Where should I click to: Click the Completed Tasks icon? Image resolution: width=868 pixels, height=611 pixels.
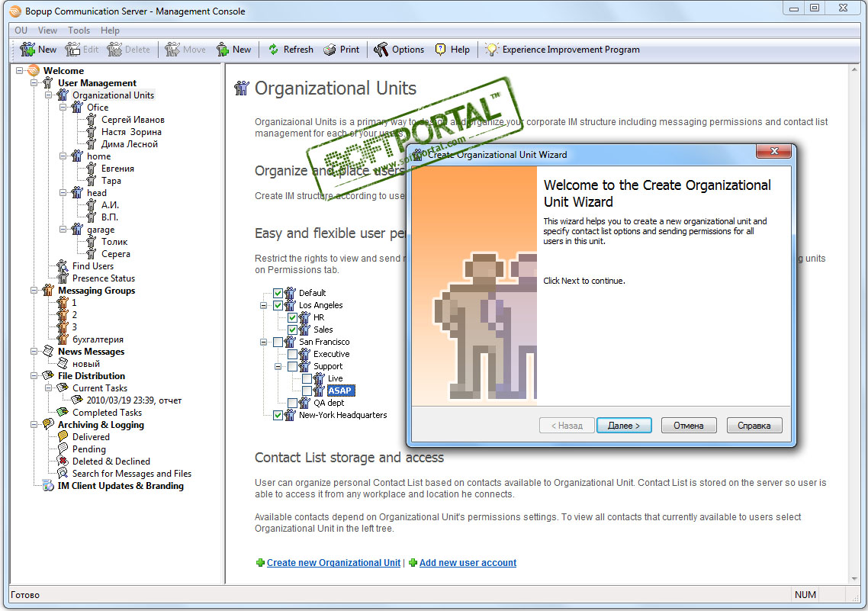(x=63, y=413)
